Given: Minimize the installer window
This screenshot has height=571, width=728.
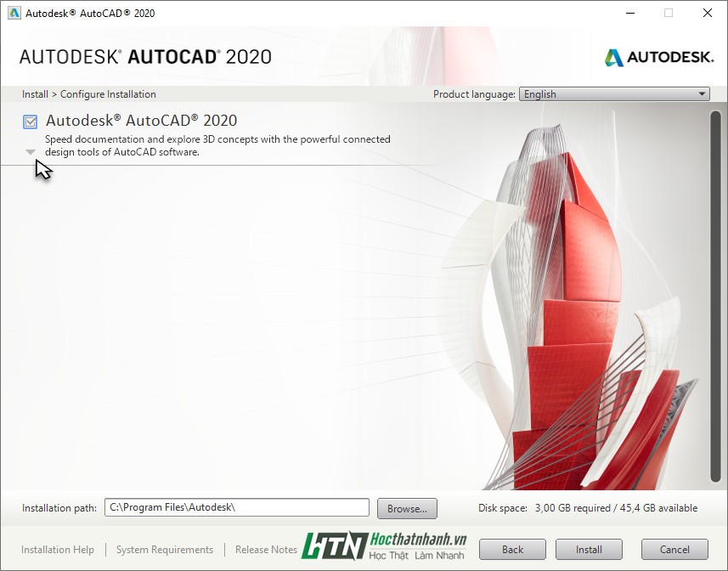Looking at the screenshot, I should (630, 13).
